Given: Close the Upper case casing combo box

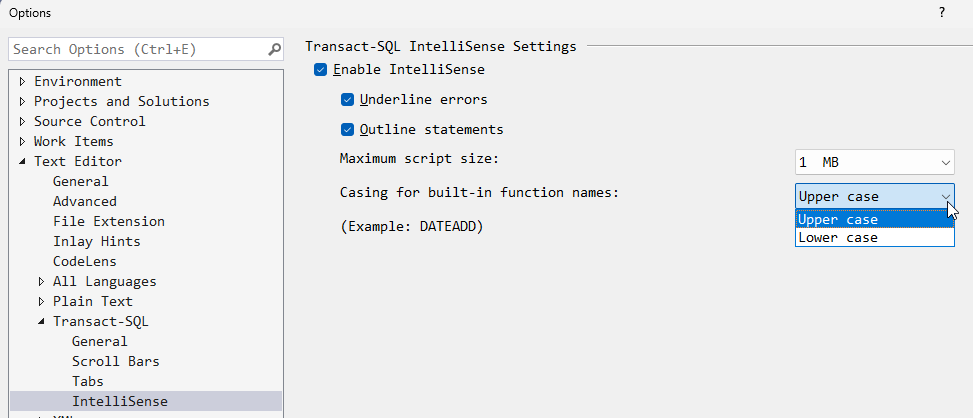Looking at the screenshot, I should (874, 197).
